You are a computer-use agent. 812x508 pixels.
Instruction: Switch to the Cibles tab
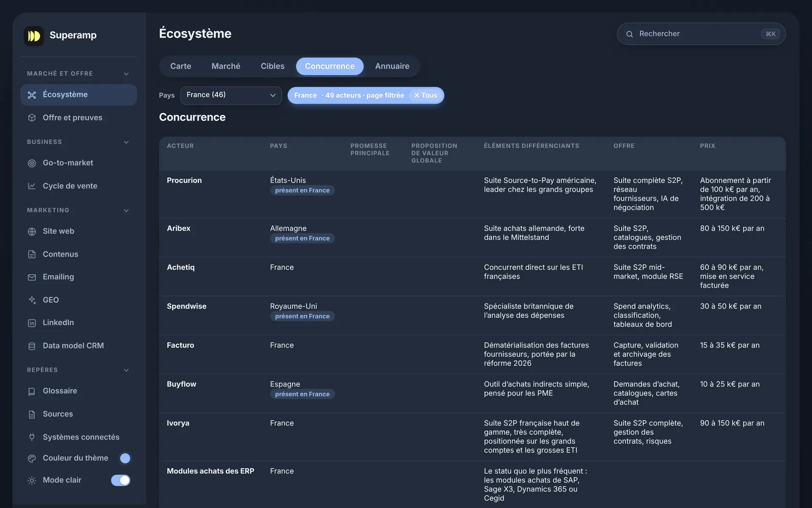[272, 66]
